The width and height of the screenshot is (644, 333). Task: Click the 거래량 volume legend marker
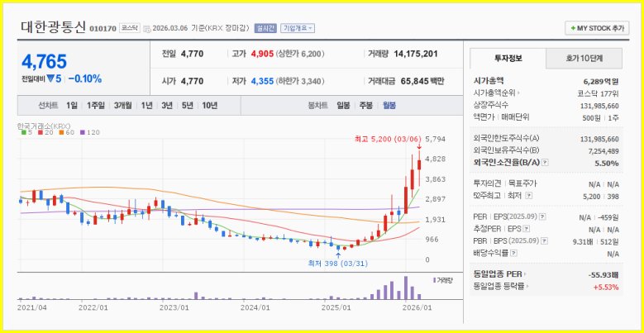435,280
